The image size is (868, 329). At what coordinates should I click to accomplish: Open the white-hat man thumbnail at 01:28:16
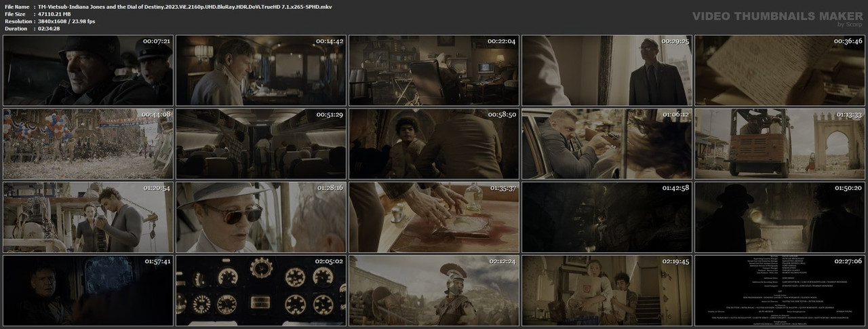260,216
